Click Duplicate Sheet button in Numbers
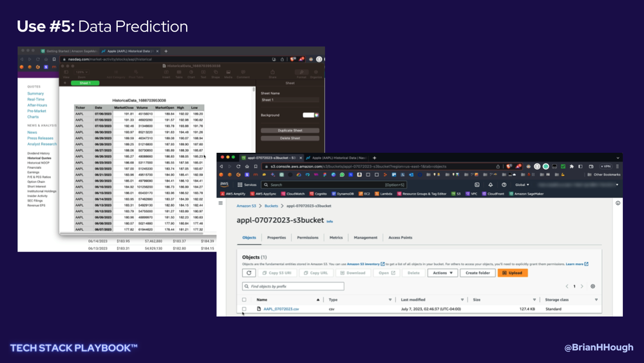This screenshot has height=363, width=644. 290,130
